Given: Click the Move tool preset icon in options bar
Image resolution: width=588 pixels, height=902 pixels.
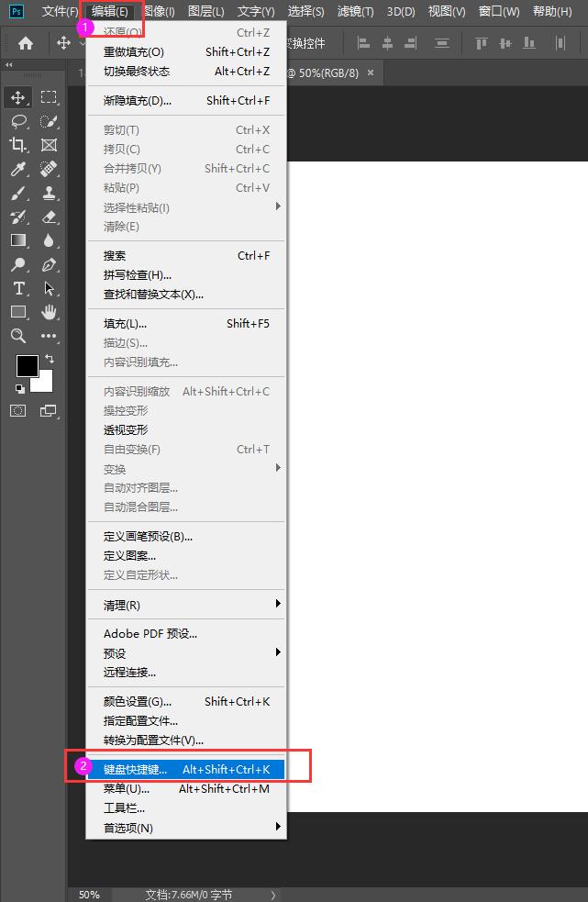Looking at the screenshot, I should coord(62,43).
